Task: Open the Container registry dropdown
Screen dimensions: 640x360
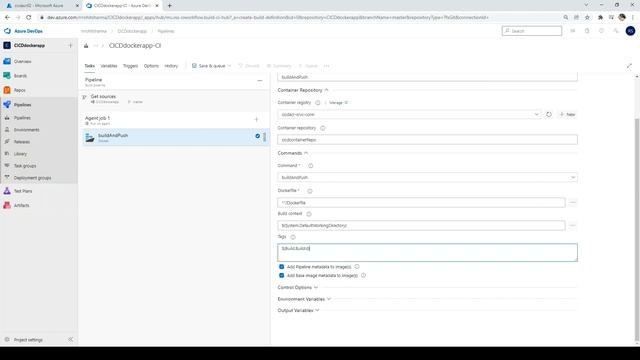Action: (x=410, y=114)
